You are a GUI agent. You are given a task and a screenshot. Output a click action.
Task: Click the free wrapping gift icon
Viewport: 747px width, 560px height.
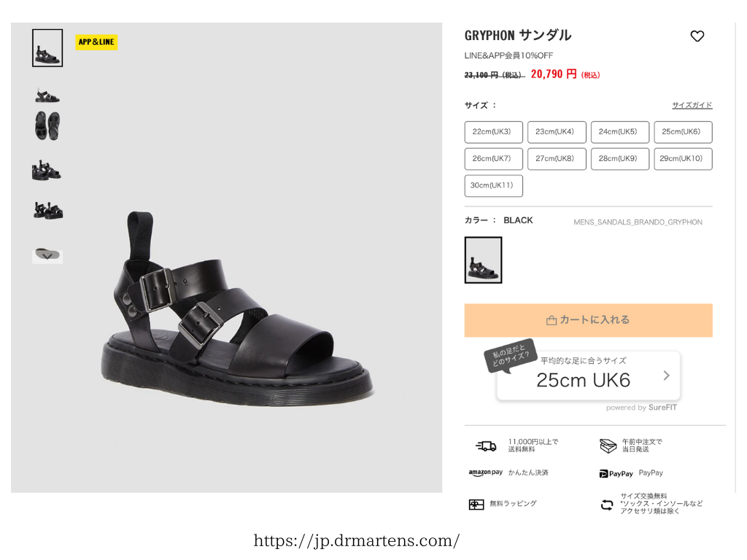pyautogui.click(x=476, y=505)
